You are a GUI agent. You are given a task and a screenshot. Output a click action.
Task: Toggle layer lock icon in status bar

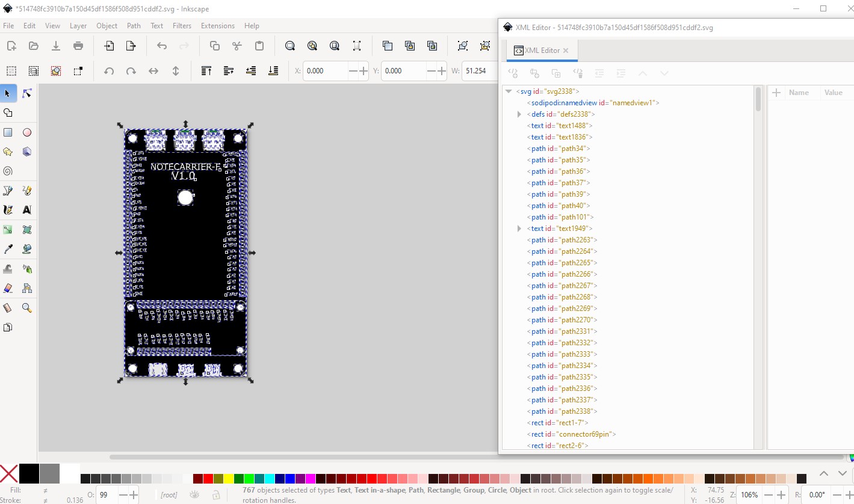point(215,494)
